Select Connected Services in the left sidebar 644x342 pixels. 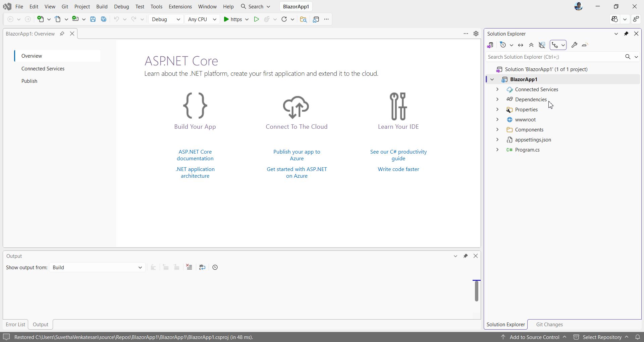tap(43, 69)
